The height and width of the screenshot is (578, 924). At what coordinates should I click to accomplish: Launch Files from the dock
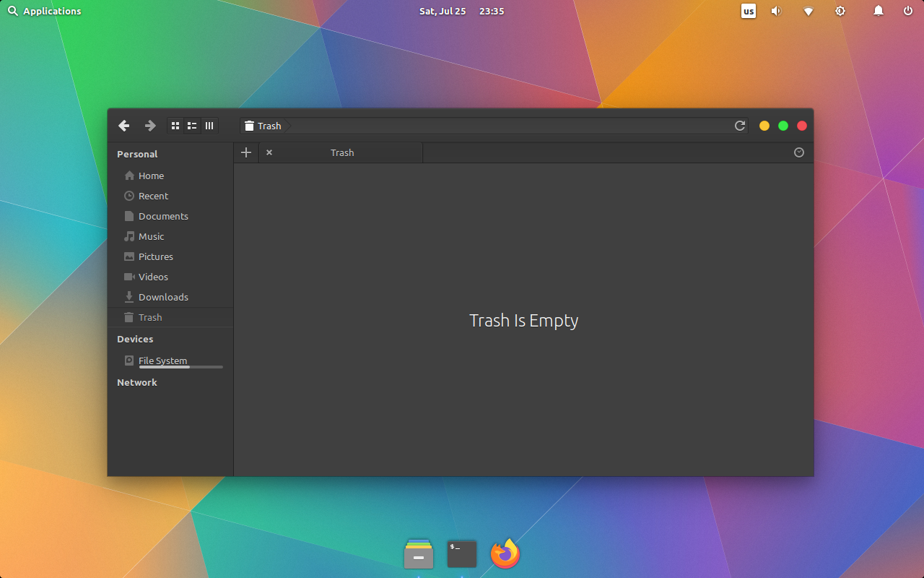(x=419, y=554)
